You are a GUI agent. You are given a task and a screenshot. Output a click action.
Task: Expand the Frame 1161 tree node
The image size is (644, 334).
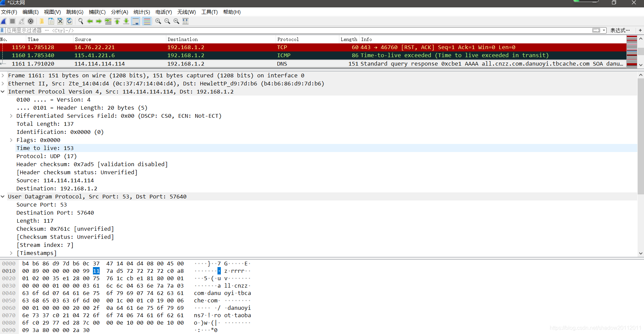3,75
